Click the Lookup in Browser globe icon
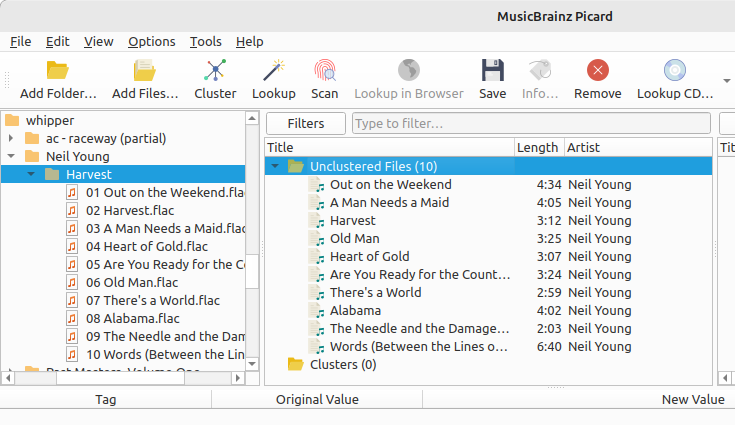The image size is (735, 425). coord(409,71)
